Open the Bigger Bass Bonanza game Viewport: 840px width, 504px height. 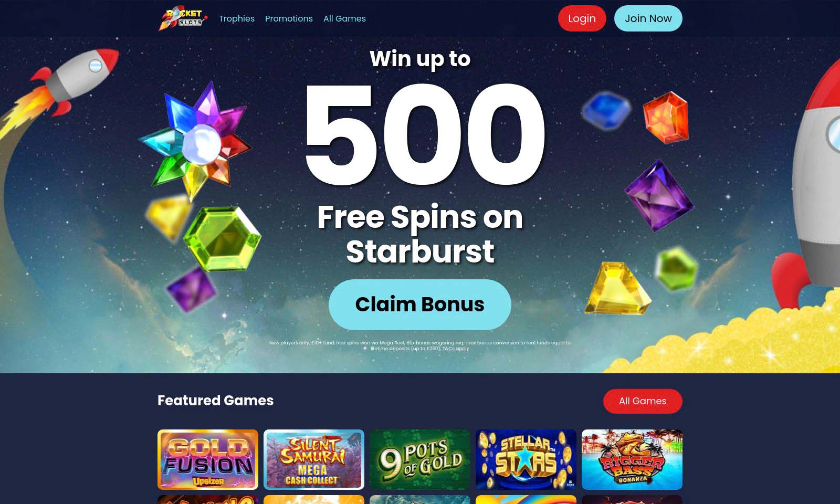[632, 459]
